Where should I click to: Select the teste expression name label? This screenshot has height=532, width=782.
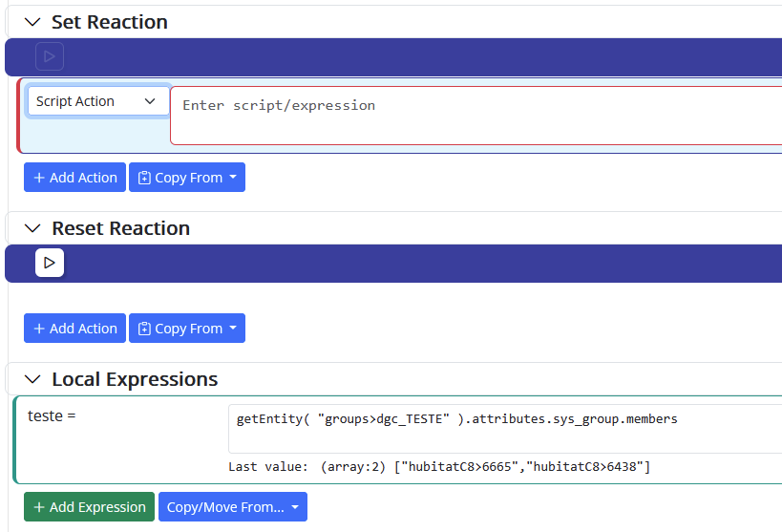coord(52,415)
